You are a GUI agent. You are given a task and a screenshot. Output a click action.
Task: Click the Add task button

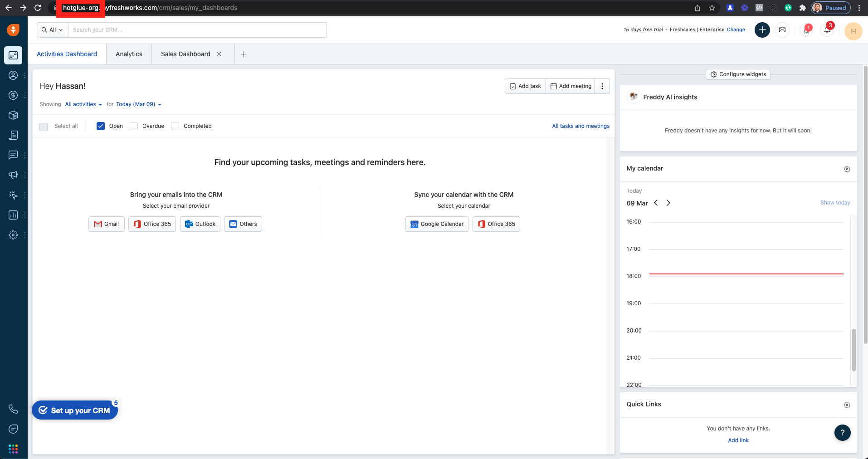[526, 86]
